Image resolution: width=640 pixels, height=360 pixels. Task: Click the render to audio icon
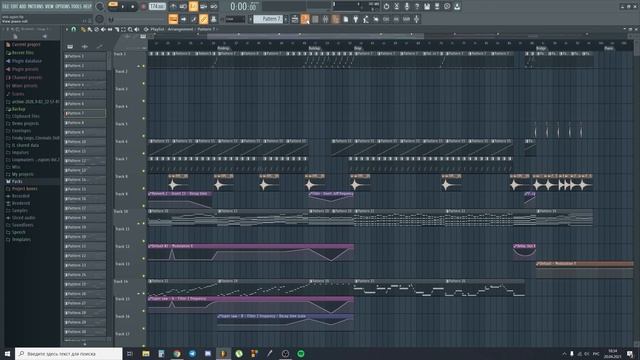pyautogui.click(x=437, y=7)
